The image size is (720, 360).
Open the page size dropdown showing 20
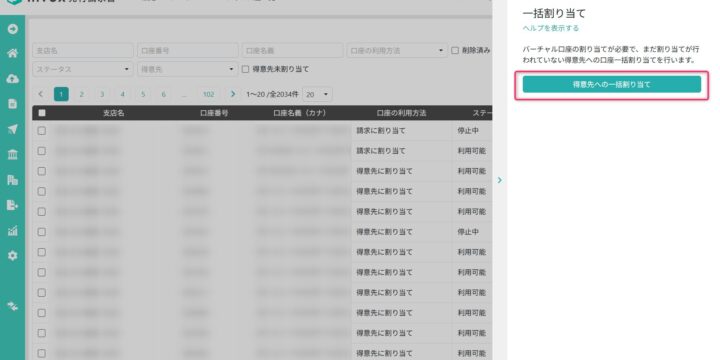coord(317,94)
